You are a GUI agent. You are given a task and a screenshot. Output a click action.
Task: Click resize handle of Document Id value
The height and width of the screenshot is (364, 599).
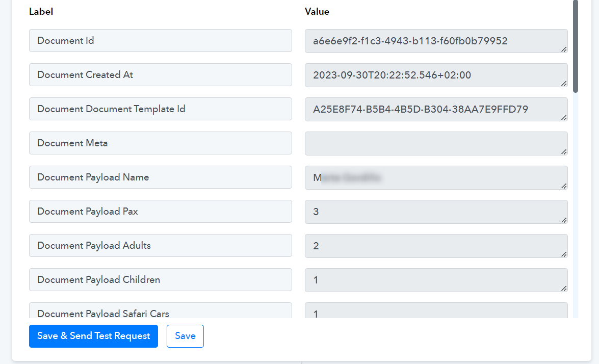(x=564, y=49)
